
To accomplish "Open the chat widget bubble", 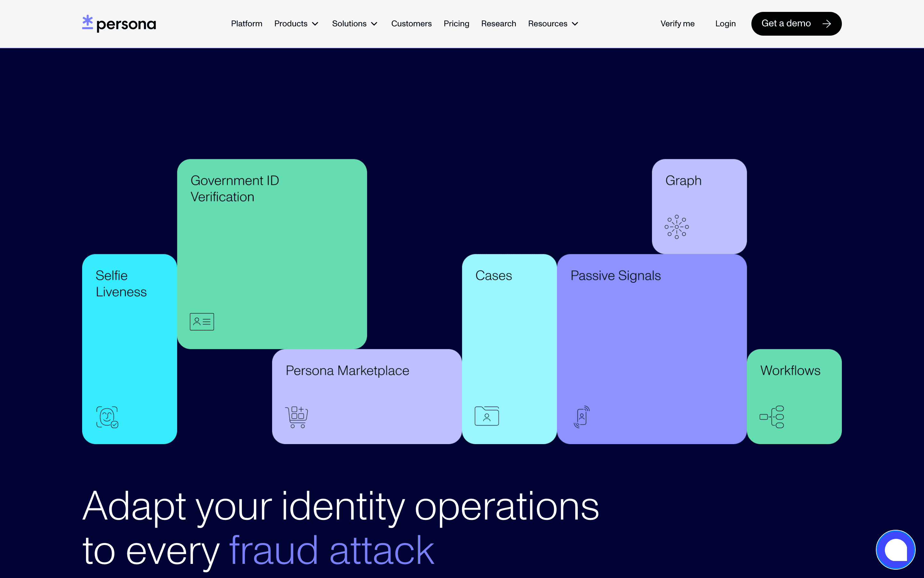I will [895, 550].
